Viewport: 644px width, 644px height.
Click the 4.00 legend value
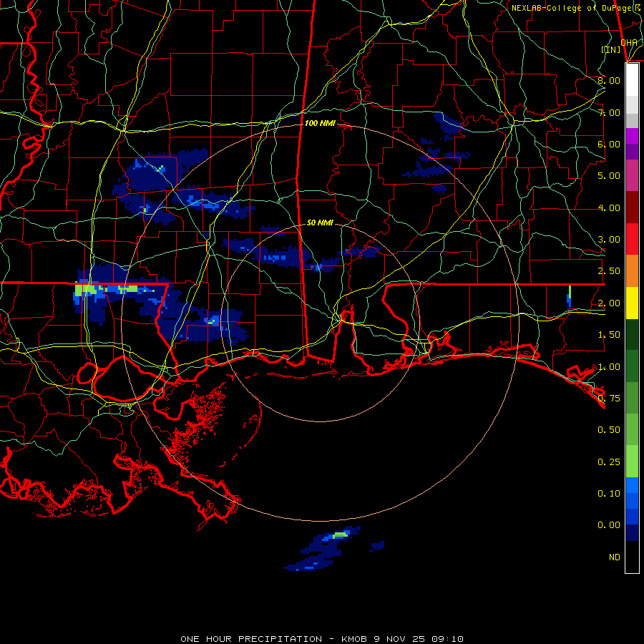[609, 208]
